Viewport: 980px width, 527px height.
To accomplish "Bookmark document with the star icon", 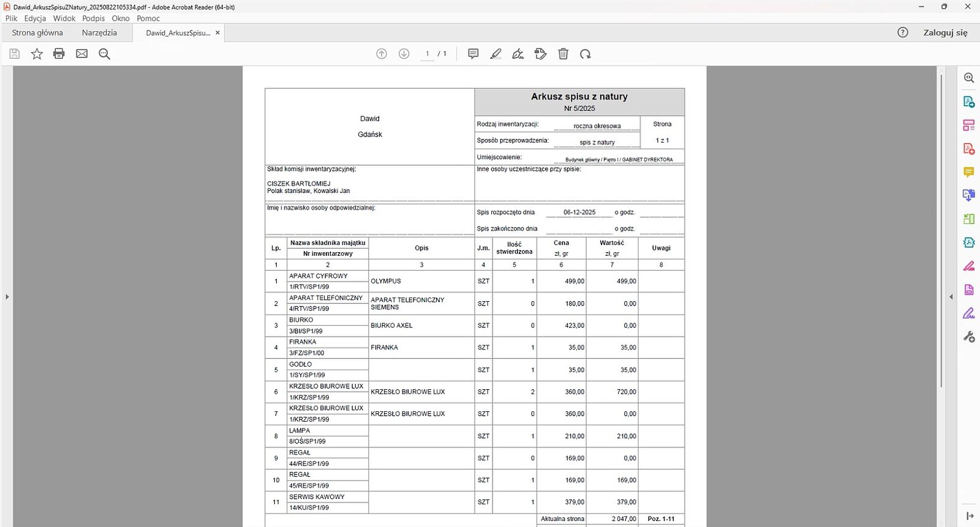I will [x=37, y=54].
